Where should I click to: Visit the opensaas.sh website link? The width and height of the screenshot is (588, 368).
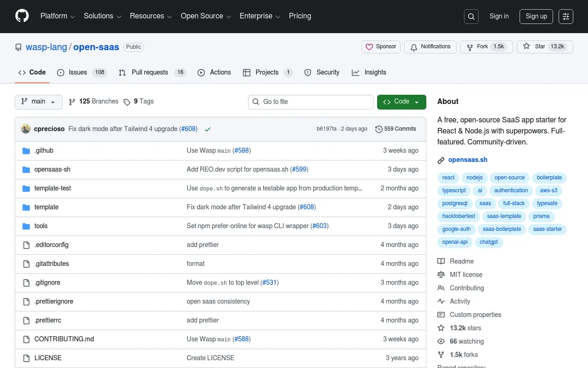click(468, 160)
